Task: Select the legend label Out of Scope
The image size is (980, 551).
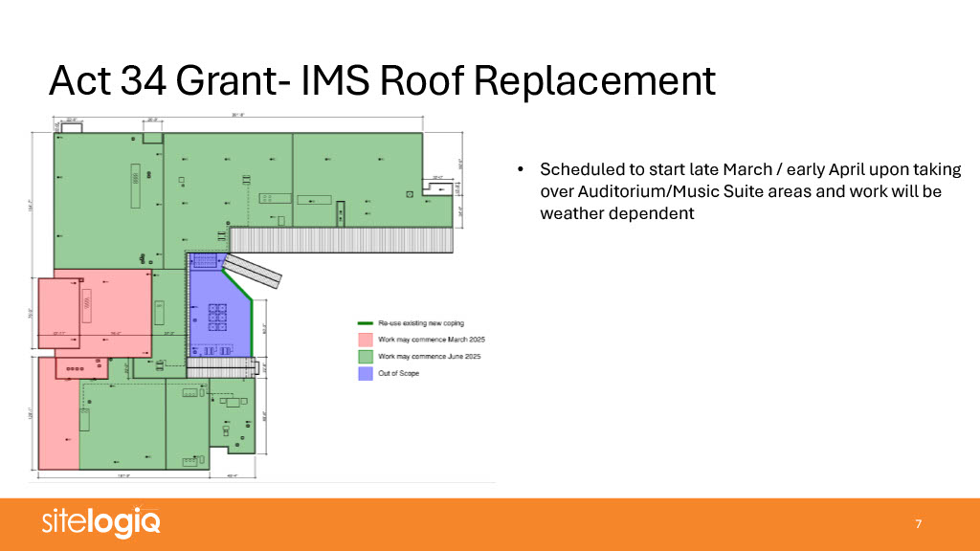Action: click(x=399, y=374)
